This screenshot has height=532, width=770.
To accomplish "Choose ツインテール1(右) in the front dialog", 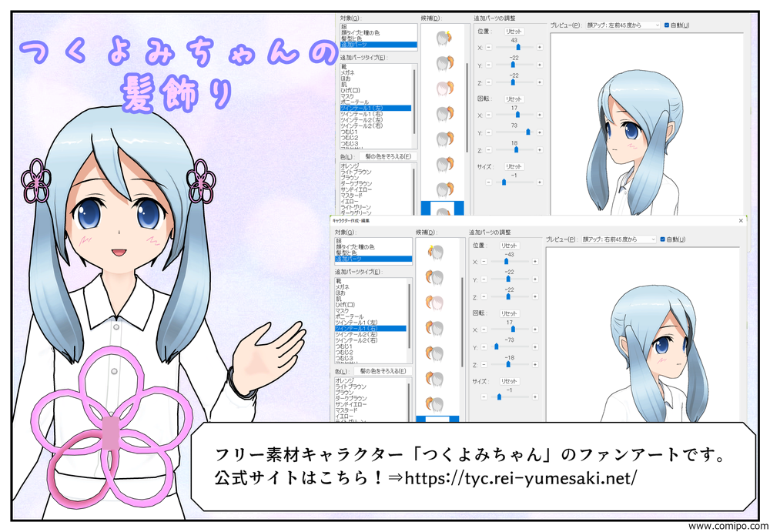I will pos(371,329).
